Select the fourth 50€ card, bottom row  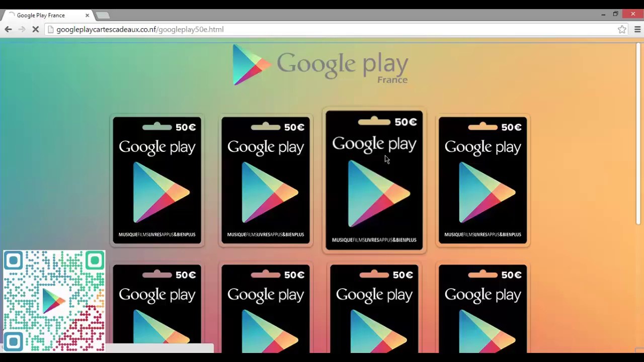[x=483, y=308]
